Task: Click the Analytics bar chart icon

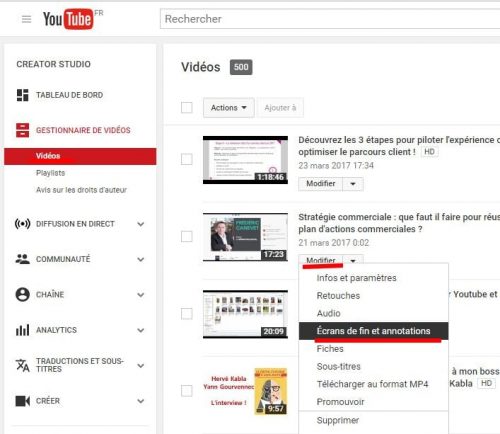Action: click(22, 330)
